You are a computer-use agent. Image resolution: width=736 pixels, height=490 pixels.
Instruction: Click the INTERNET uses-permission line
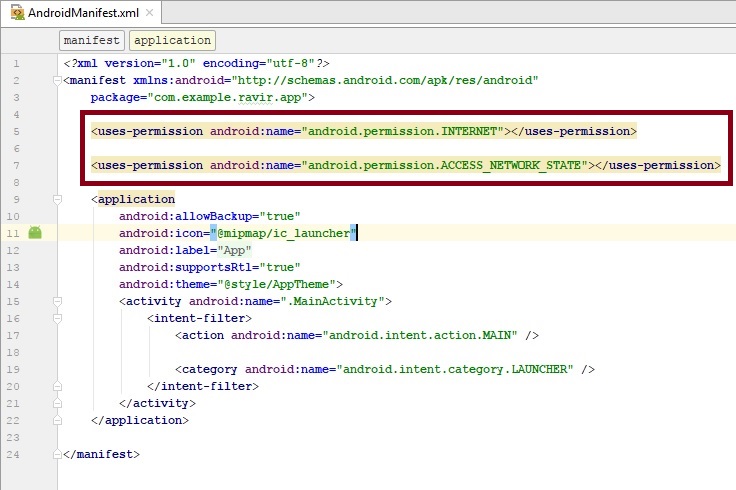[x=364, y=131]
